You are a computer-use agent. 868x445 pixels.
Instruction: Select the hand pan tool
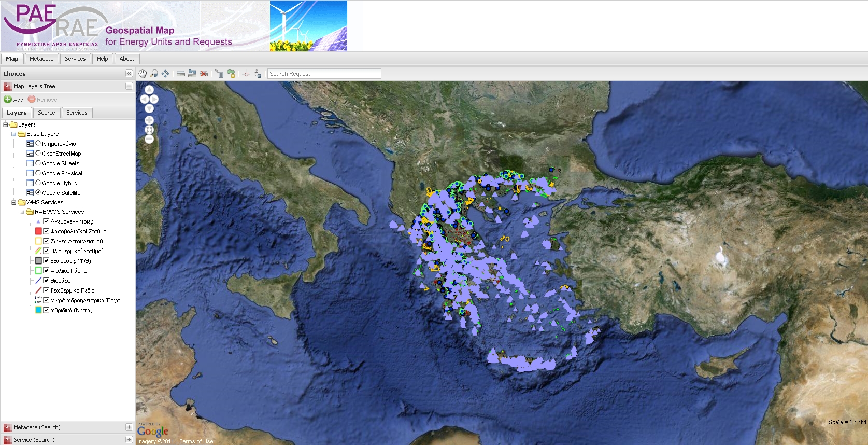[x=143, y=74]
